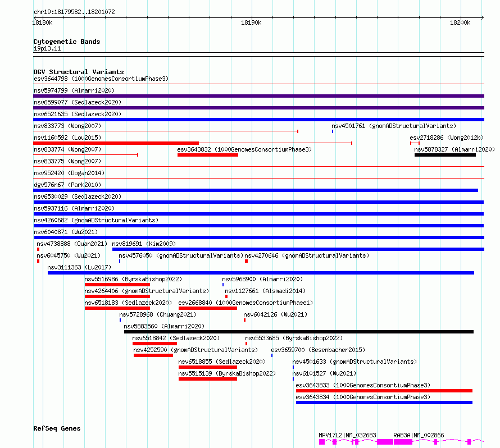The height and width of the screenshot is (448, 500).
Task: Select the nsv6521635 (Sedlazeck2020) blue bar
Action: click(x=258, y=120)
